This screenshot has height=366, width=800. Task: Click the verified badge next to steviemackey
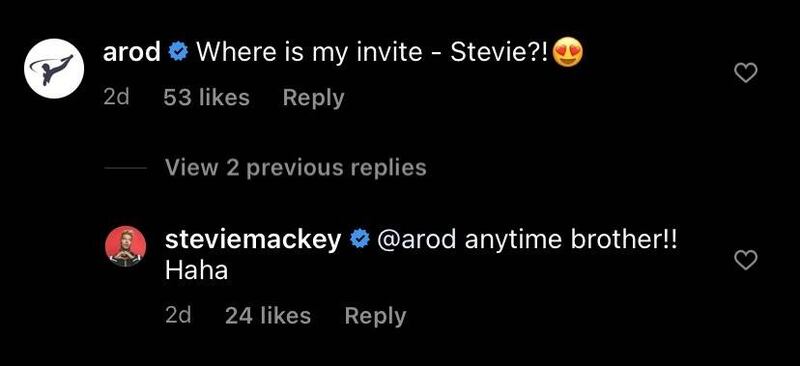(360, 239)
